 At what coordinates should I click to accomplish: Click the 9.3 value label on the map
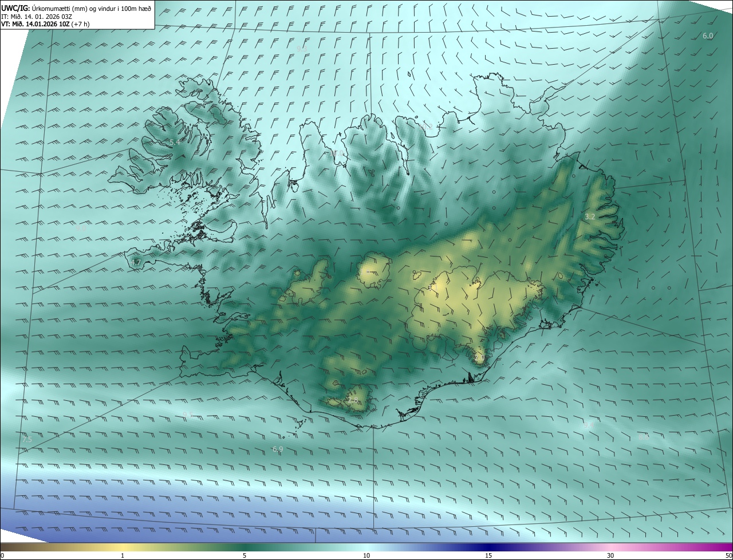tap(301, 49)
